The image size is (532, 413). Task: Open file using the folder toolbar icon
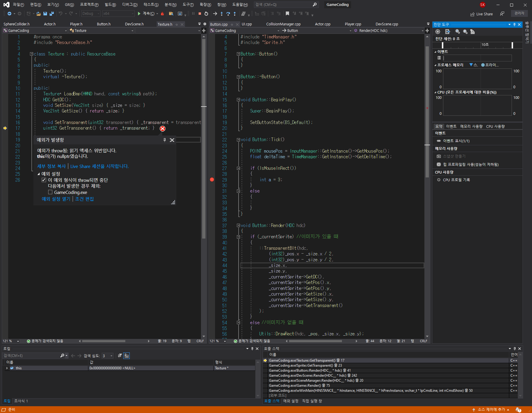coord(38,14)
